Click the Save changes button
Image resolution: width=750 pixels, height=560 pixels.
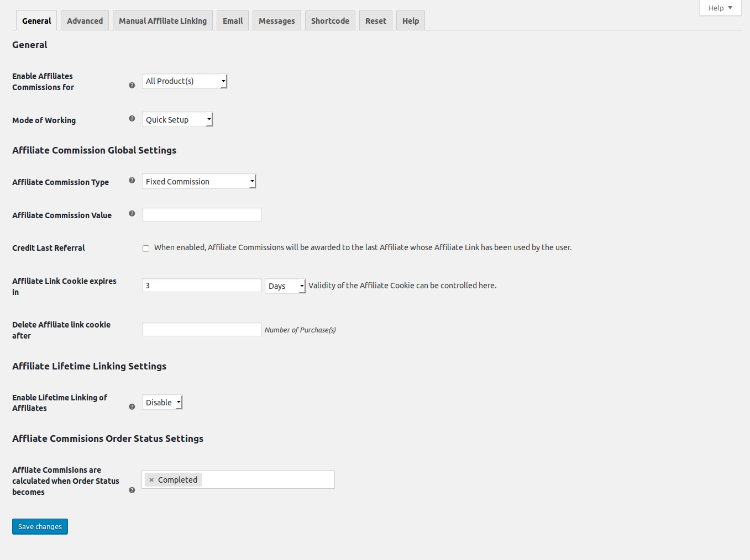tap(40, 527)
